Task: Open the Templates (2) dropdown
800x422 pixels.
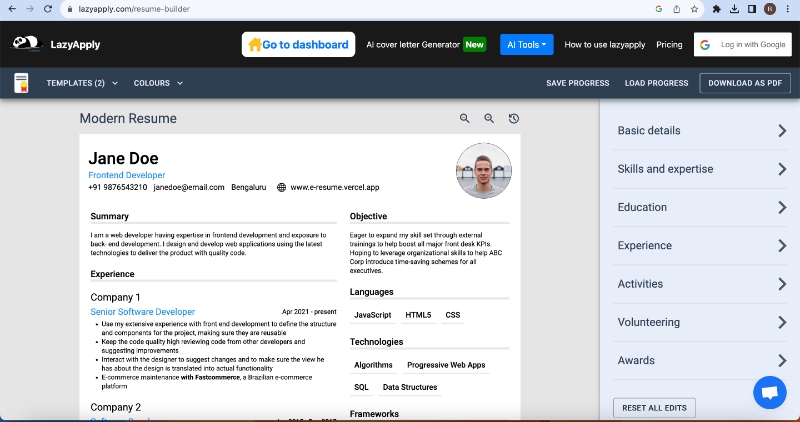Action: click(x=81, y=83)
